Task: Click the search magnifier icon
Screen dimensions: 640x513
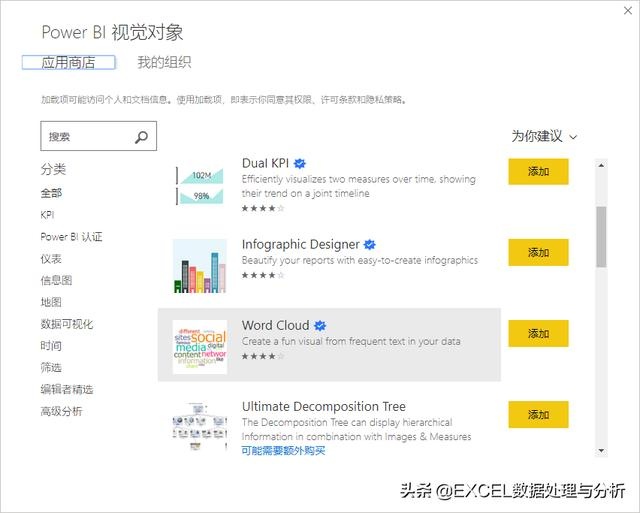Action: point(141,137)
